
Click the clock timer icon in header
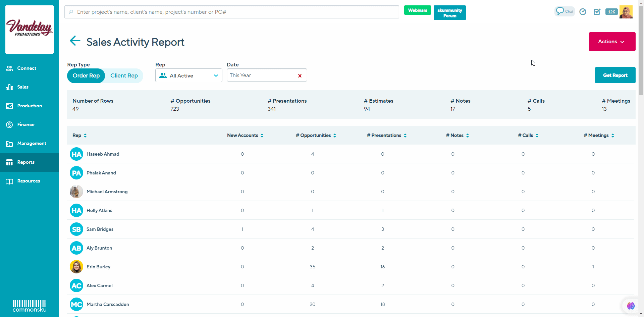click(583, 12)
